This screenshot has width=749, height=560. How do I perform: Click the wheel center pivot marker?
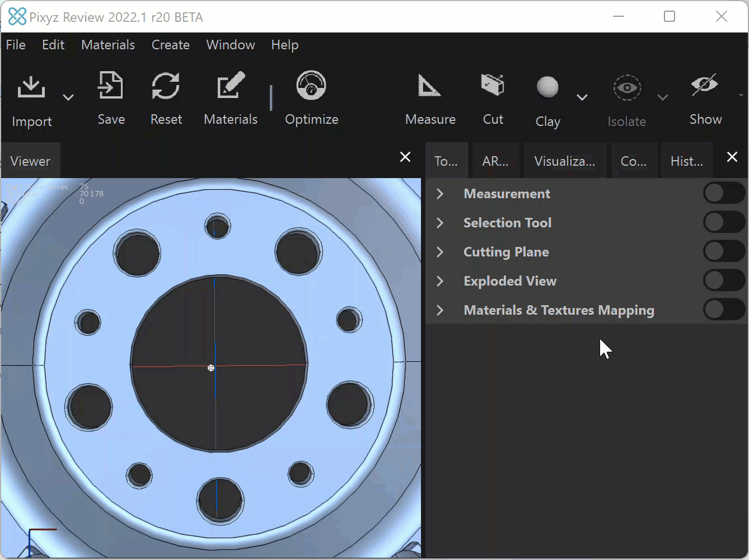tap(211, 368)
